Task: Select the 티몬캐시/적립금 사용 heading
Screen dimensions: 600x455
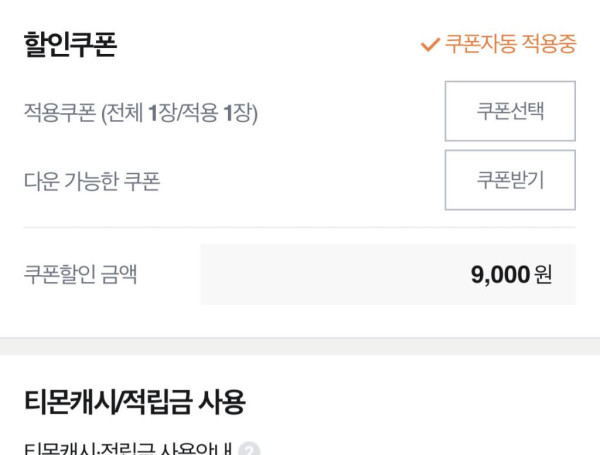Action: coord(135,402)
